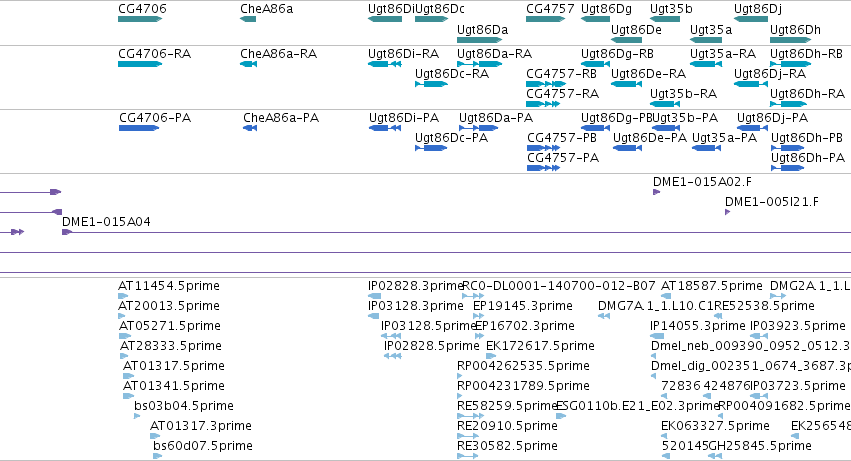This screenshot has height=461, width=851.
Task: Select the DME1-015A04 clone feature
Action: (x=456, y=232)
